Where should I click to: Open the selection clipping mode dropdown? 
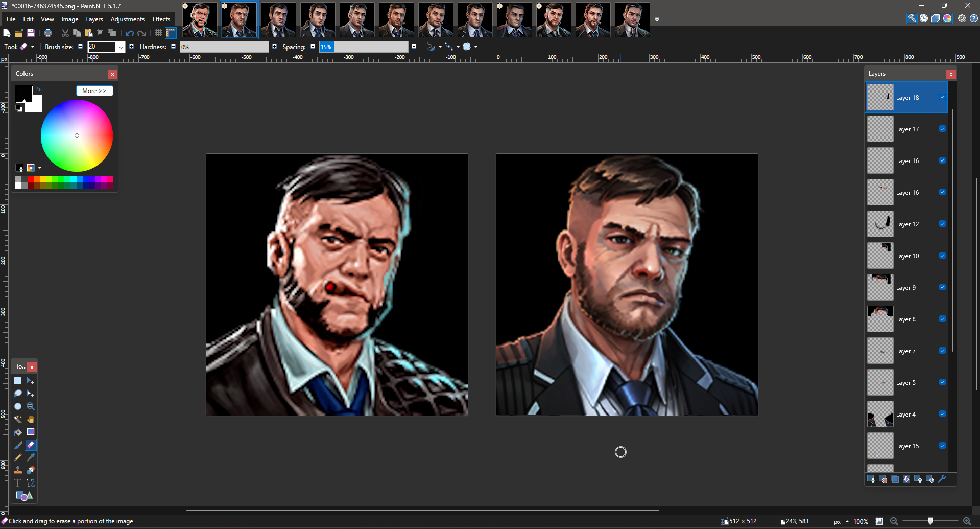pos(470,47)
